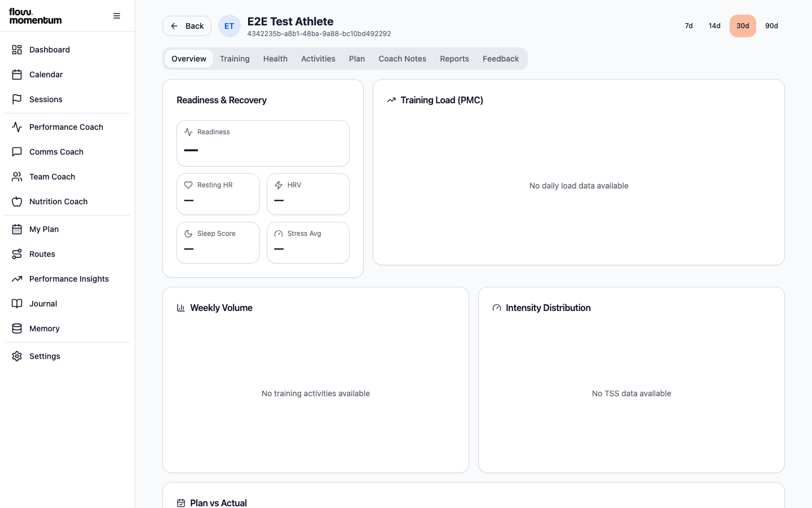Open Comms Coach page

(x=68, y=152)
